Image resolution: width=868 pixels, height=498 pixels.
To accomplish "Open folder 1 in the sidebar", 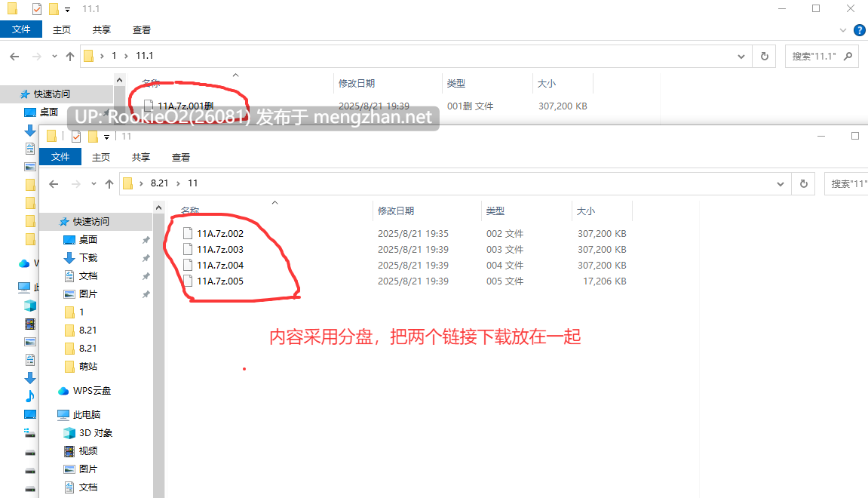I will (81, 312).
